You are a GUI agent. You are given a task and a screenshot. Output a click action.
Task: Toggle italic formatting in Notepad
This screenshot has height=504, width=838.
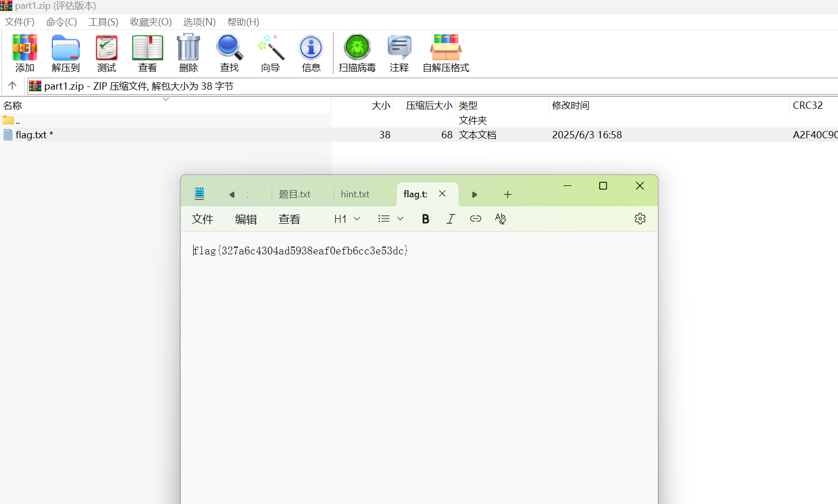pos(451,219)
